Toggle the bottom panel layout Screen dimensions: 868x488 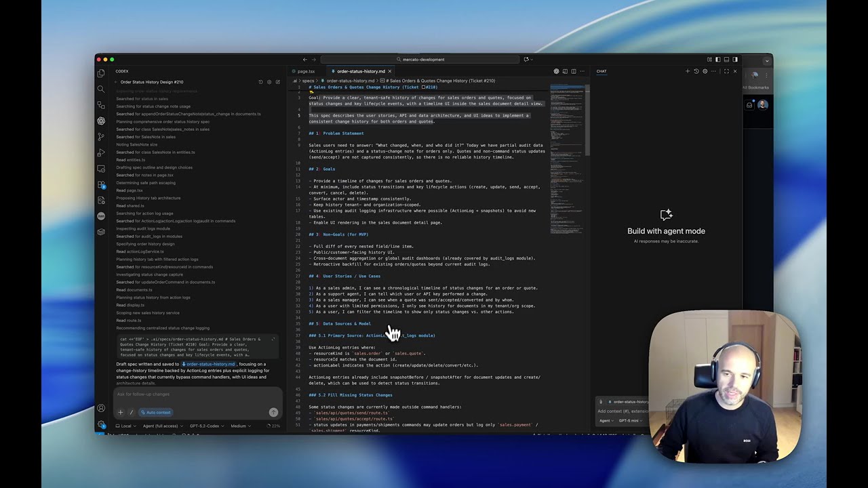click(x=726, y=60)
